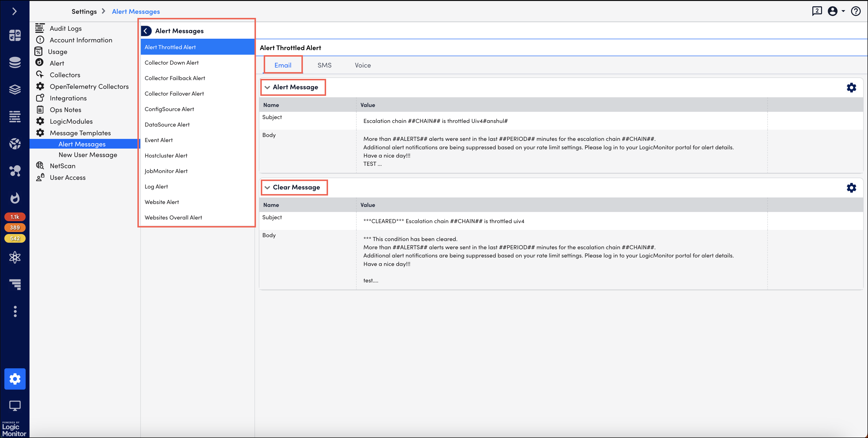Click Alert Messages in the breadcrumb
868x438 pixels.
coord(136,11)
